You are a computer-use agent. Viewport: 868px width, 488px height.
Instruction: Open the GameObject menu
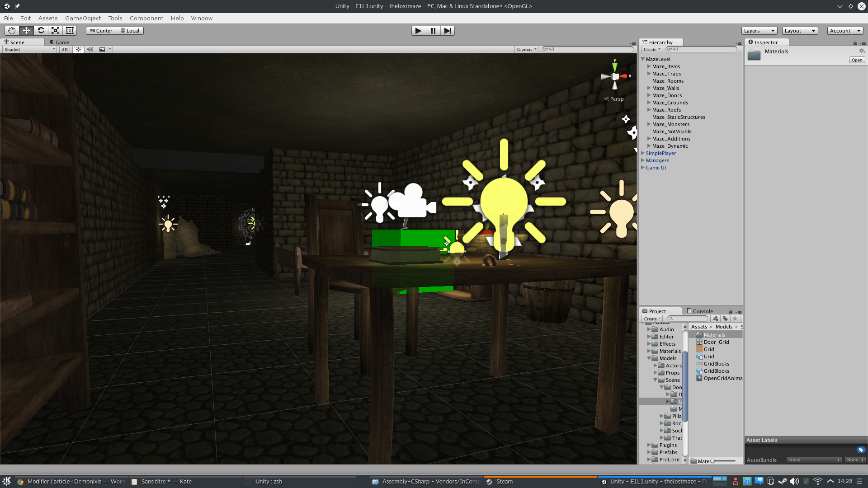[x=83, y=18]
